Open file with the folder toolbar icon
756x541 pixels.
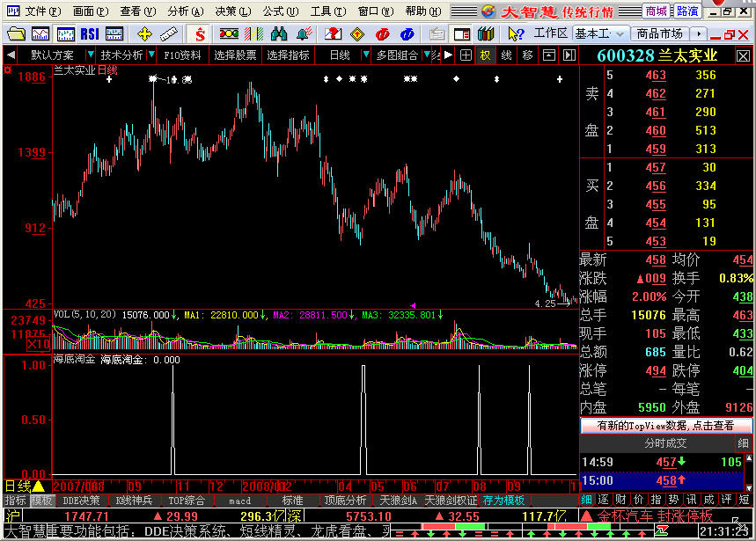click(16, 34)
